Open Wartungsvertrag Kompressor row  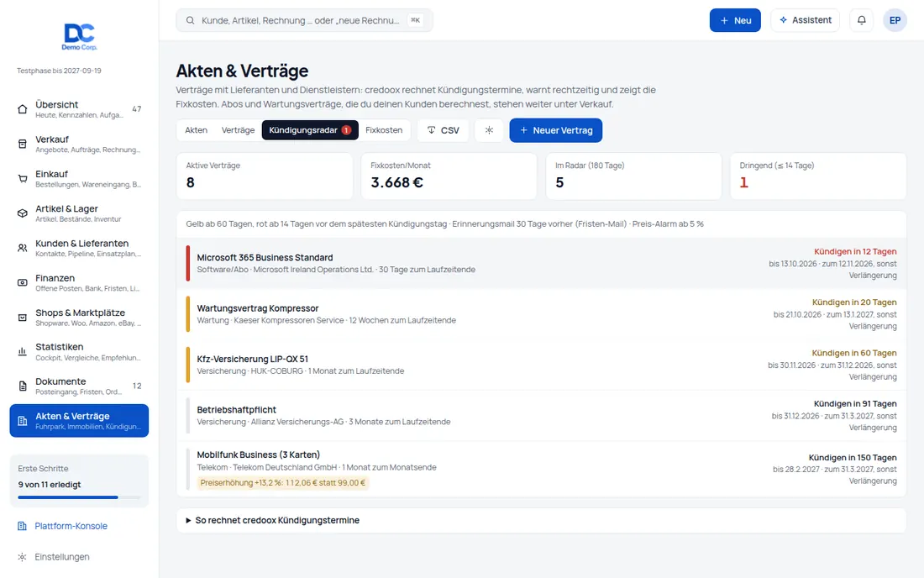[541, 314]
